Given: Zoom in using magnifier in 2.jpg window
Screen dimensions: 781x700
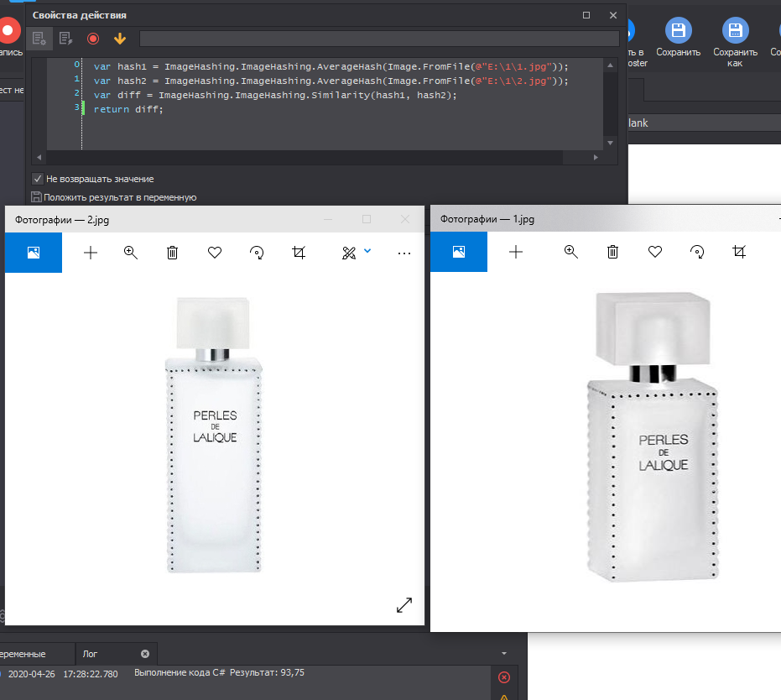Looking at the screenshot, I should click(131, 253).
